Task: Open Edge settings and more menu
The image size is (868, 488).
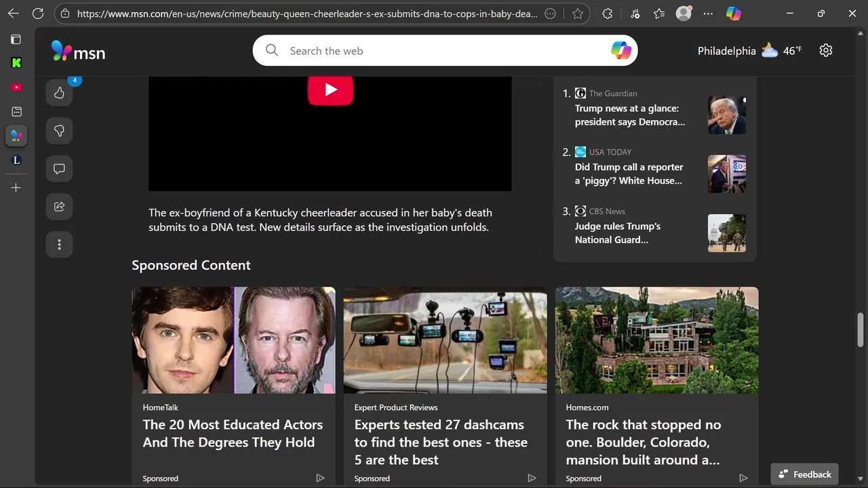Action: pos(708,14)
